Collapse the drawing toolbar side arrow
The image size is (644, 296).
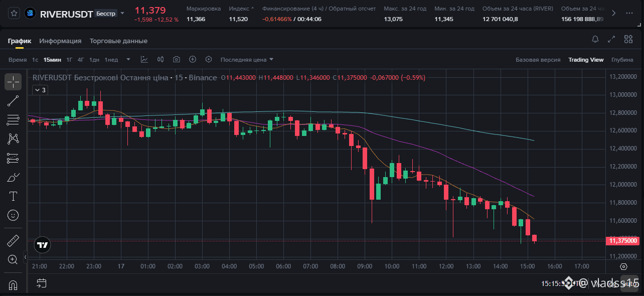[25, 258]
